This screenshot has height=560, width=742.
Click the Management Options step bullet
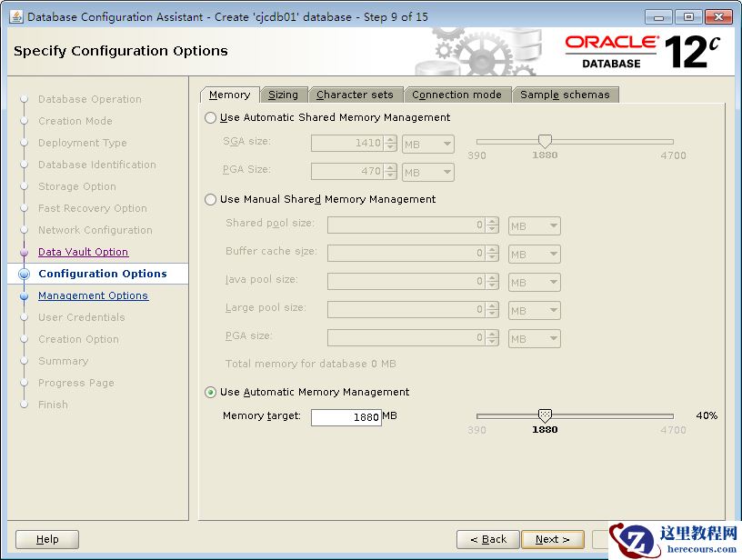[24, 295]
